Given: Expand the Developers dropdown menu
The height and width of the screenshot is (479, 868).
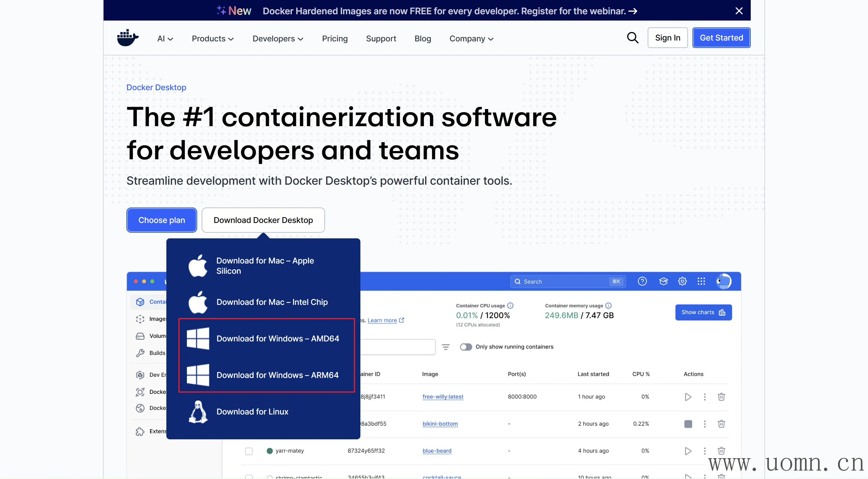Looking at the screenshot, I should (x=278, y=39).
